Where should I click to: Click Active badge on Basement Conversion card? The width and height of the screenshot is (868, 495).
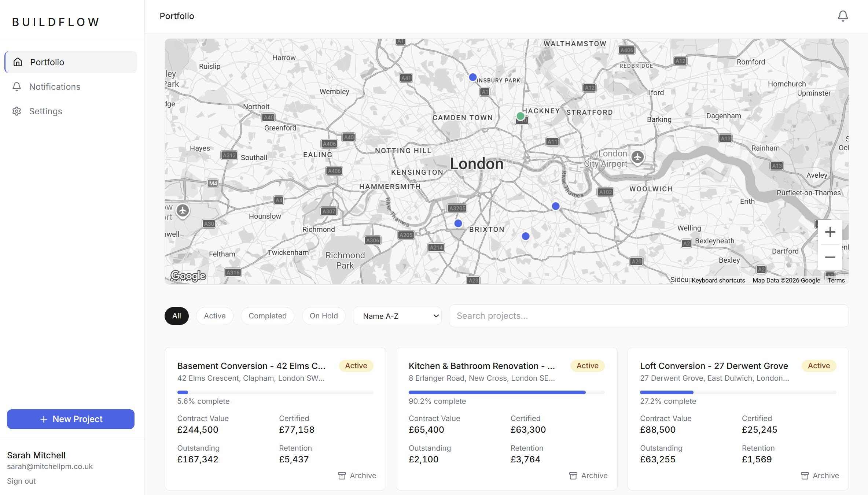356,366
